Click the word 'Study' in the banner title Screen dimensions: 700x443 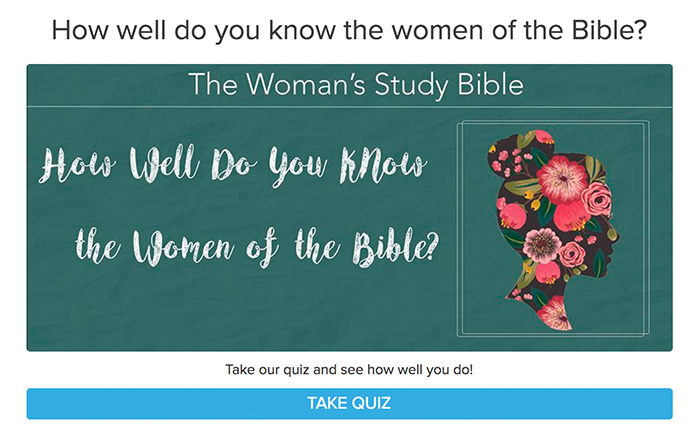pos(411,85)
